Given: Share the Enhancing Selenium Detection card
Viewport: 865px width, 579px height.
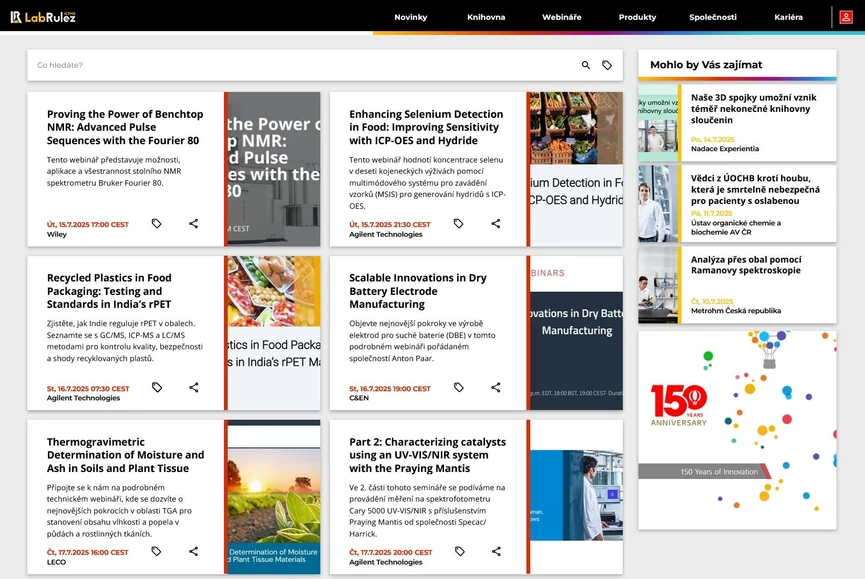Looking at the screenshot, I should (496, 223).
